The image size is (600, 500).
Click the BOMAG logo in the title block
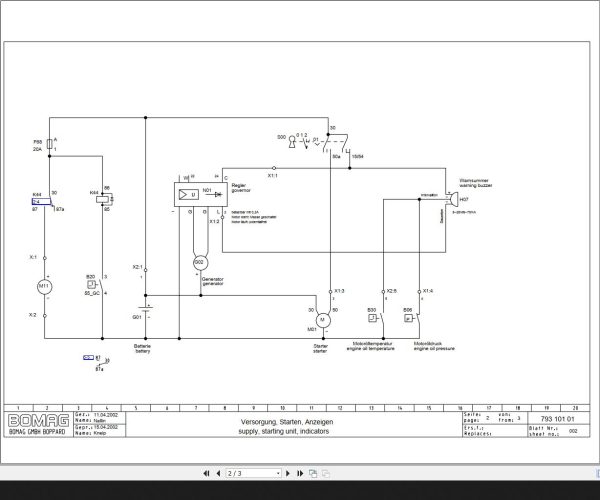point(38,420)
